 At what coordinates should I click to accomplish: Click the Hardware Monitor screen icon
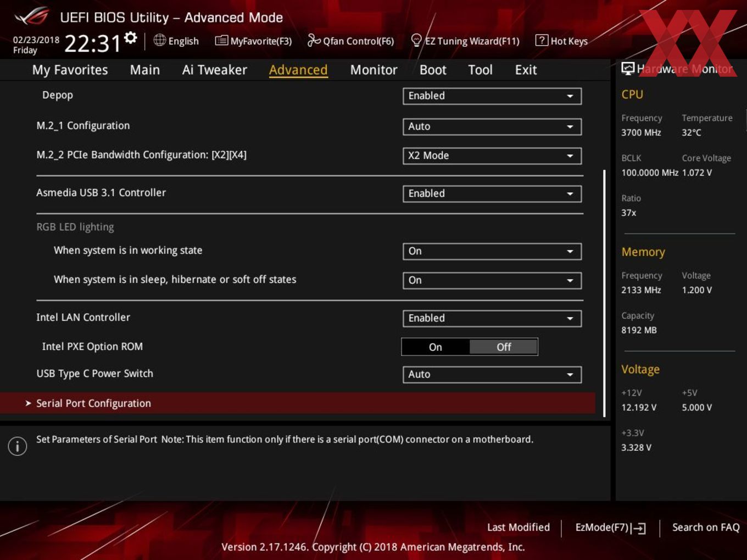[628, 69]
